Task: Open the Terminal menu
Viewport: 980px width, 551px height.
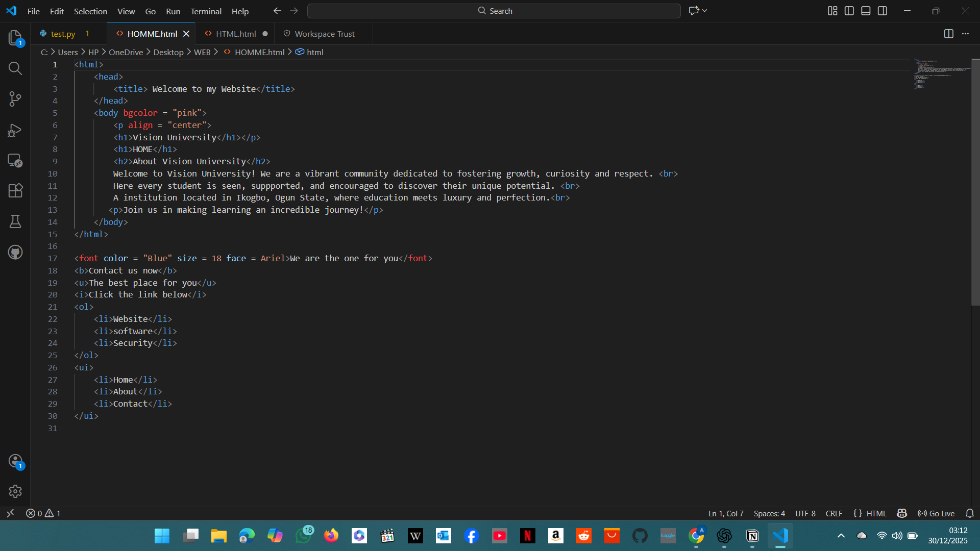Action: (x=206, y=11)
